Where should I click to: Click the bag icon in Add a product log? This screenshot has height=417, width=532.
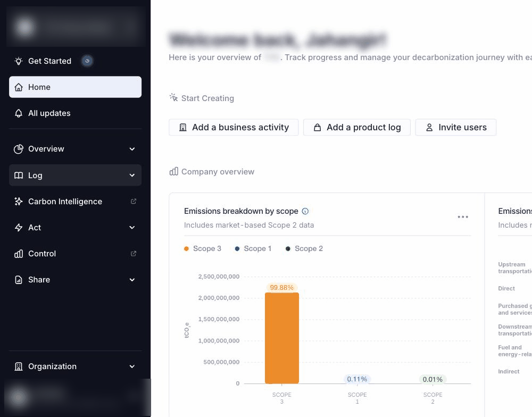coord(317,128)
